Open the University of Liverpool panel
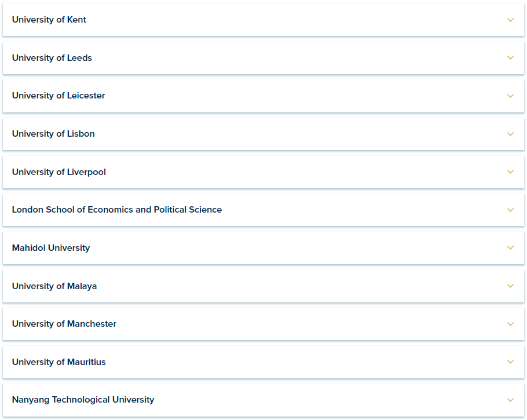The height and width of the screenshot is (420, 527). pyautogui.click(x=59, y=172)
